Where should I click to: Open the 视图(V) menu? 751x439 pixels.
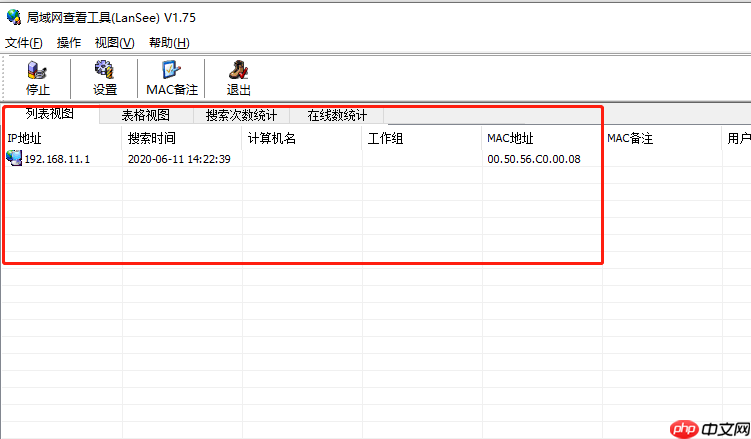(x=114, y=43)
